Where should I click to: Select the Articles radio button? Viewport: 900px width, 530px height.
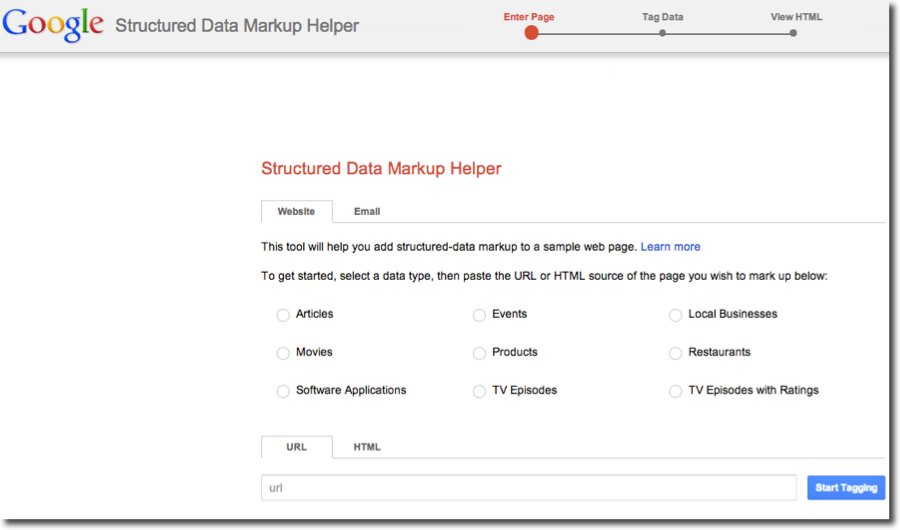tap(283, 315)
